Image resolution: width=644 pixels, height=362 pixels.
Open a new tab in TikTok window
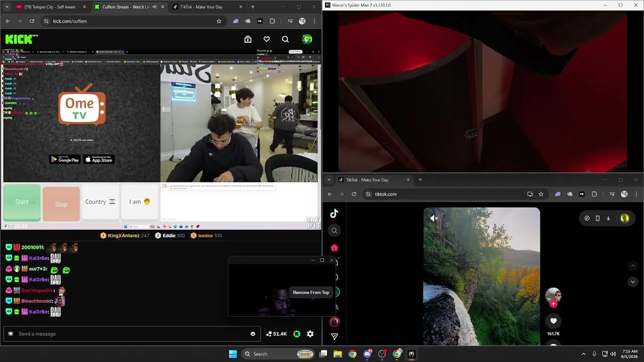point(420,180)
